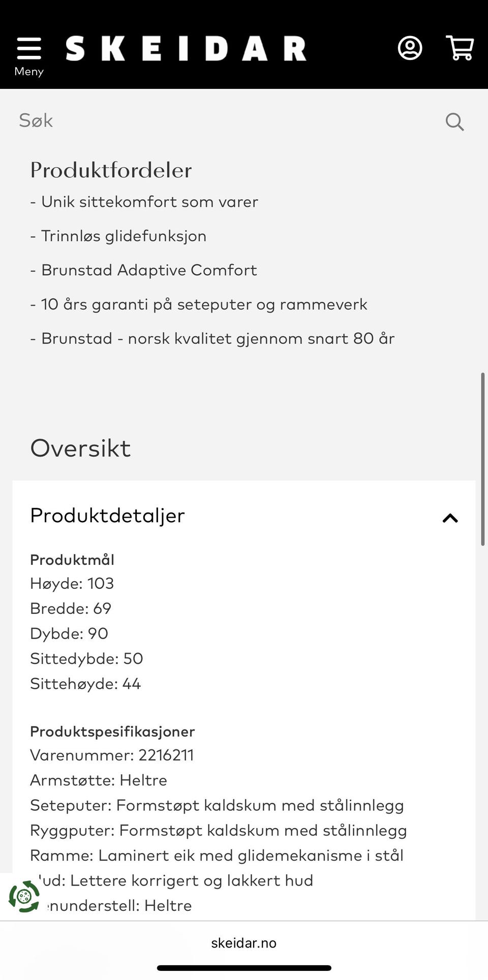Click the SKEIDAR logo

pyautogui.click(x=186, y=49)
